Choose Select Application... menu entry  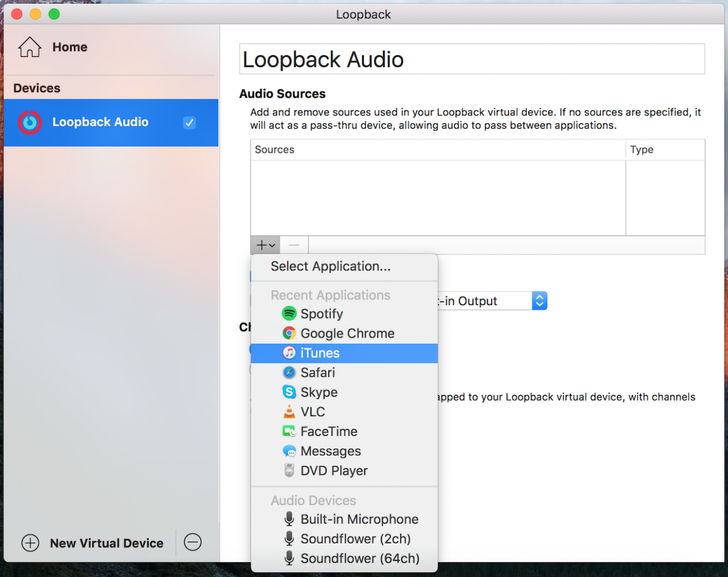pos(344,267)
